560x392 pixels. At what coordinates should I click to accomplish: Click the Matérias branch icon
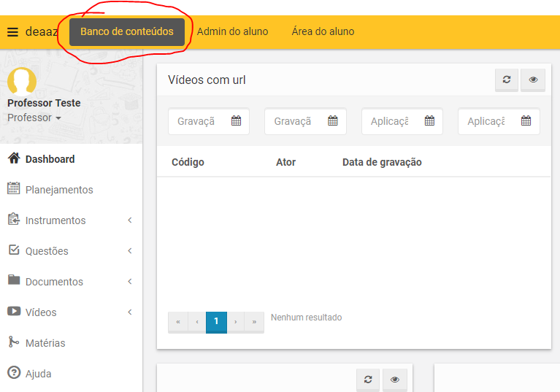click(13, 342)
